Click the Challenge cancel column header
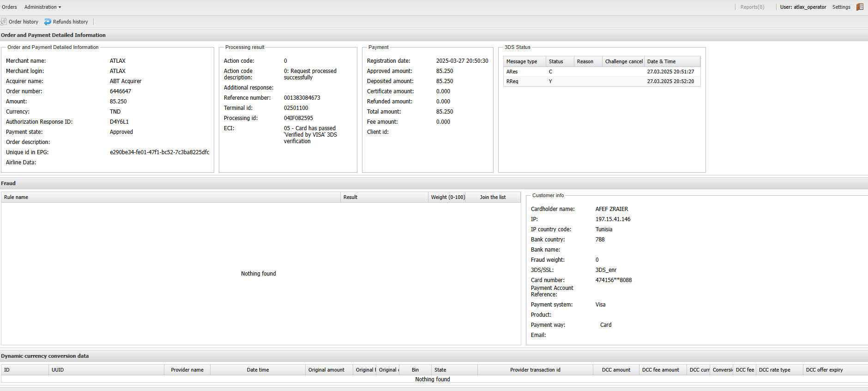 623,61
